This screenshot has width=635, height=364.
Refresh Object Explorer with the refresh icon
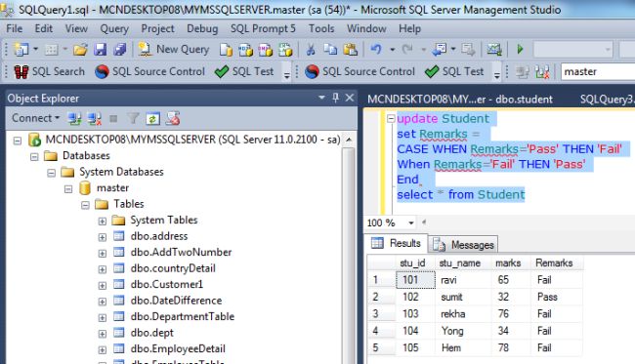pos(152,118)
